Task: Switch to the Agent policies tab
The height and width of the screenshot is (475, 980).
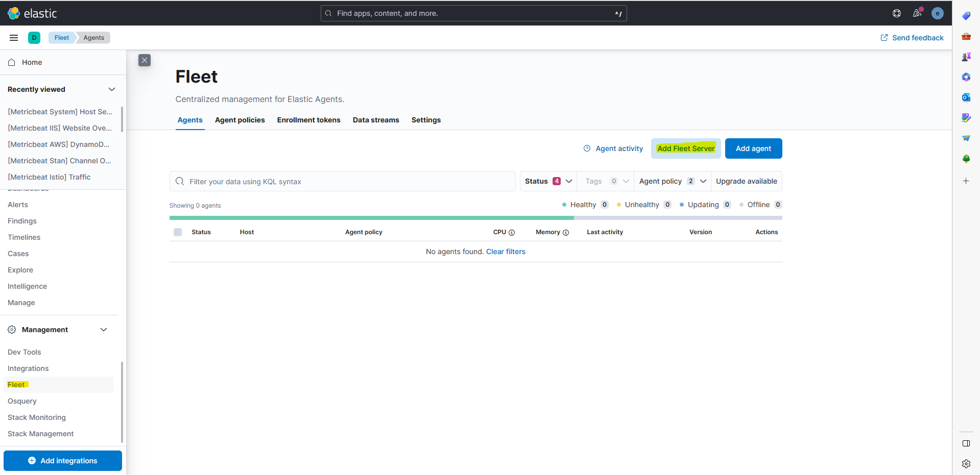Action: click(240, 120)
